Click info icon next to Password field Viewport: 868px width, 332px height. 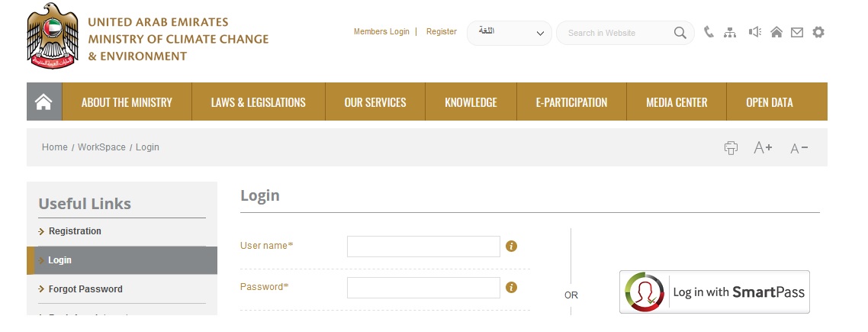pyautogui.click(x=512, y=287)
